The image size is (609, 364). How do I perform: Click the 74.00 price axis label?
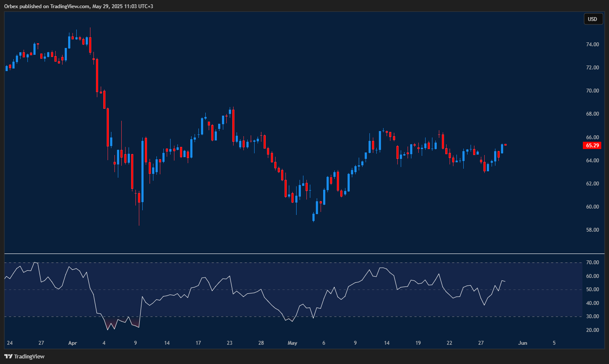click(x=592, y=45)
